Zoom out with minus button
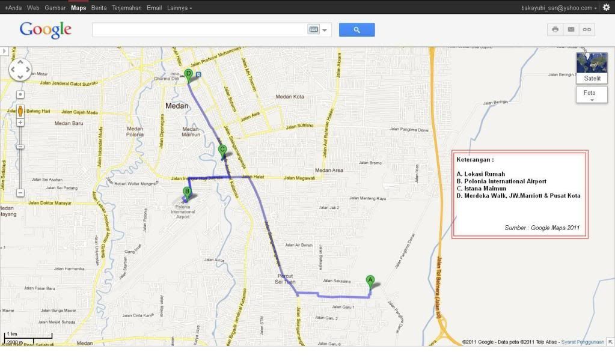This screenshot has width=615, height=364. click(x=20, y=193)
